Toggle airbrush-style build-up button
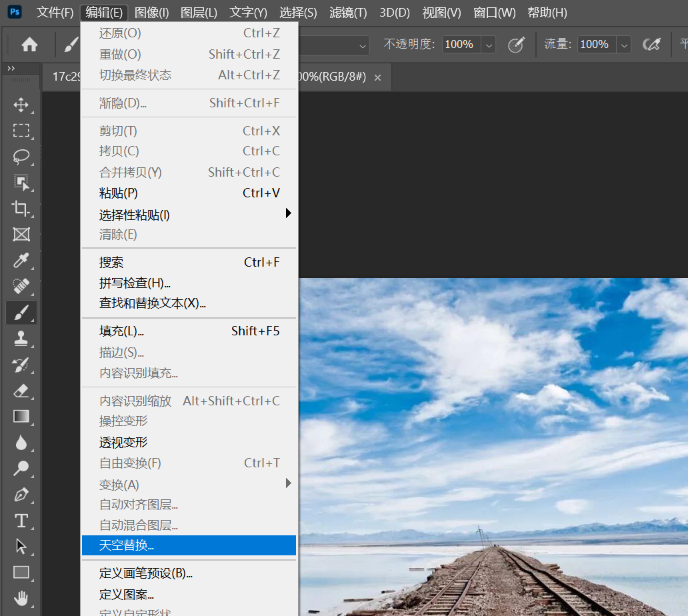 coord(651,44)
